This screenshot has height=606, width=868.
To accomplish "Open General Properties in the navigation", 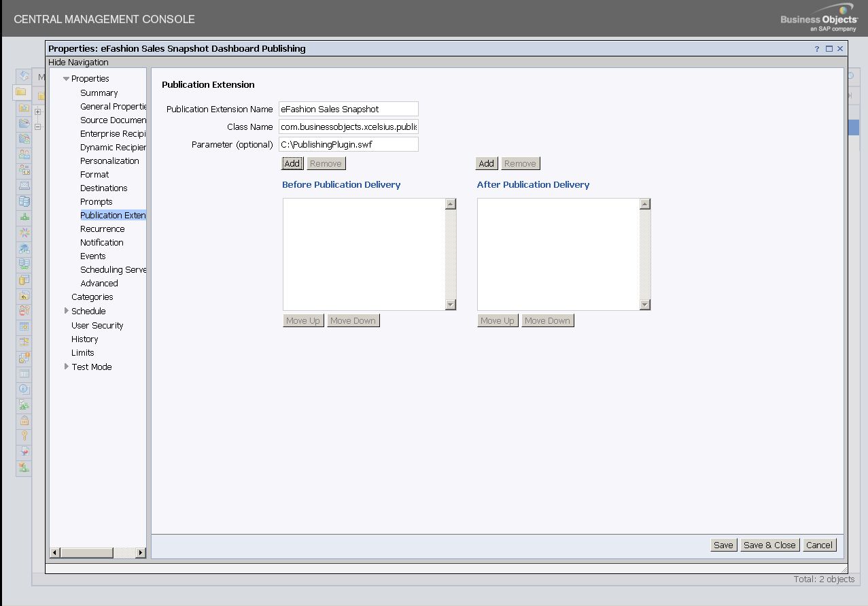I will click(114, 107).
